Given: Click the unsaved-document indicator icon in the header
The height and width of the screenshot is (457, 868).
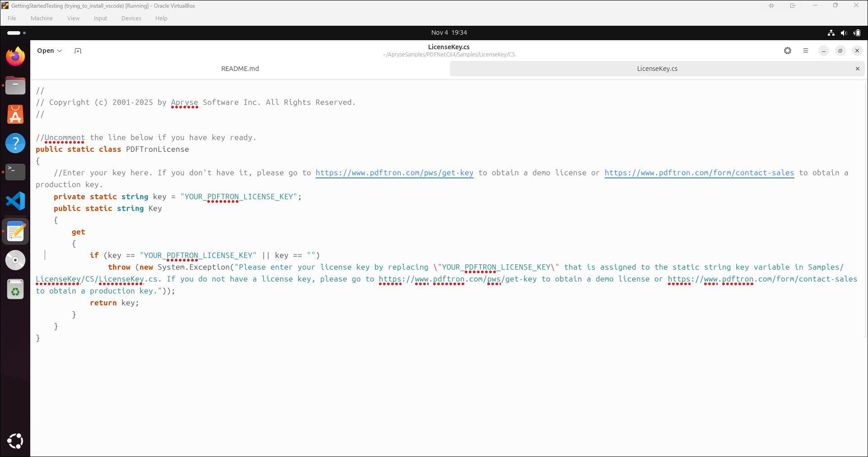Looking at the screenshot, I should click(x=788, y=51).
